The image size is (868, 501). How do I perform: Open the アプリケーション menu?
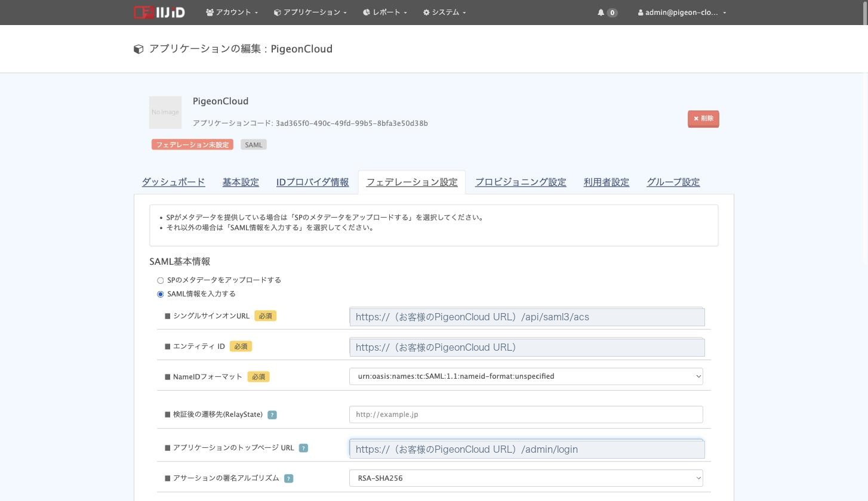tap(310, 13)
